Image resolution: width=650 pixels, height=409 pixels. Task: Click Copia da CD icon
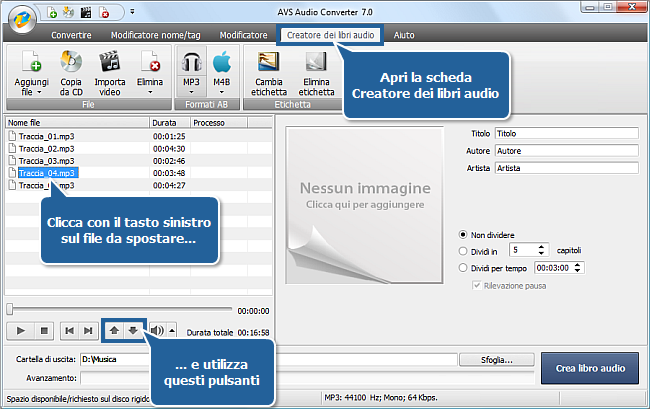coord(71,62)
